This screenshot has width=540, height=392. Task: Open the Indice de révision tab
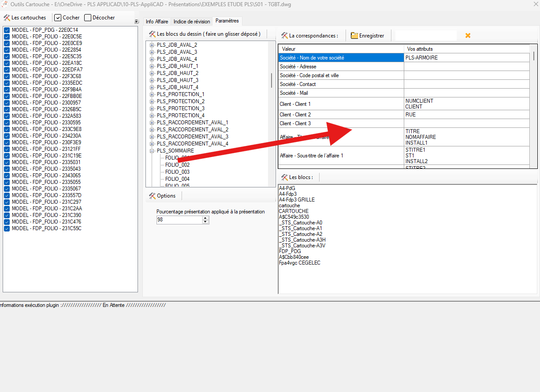coord(192,22)
